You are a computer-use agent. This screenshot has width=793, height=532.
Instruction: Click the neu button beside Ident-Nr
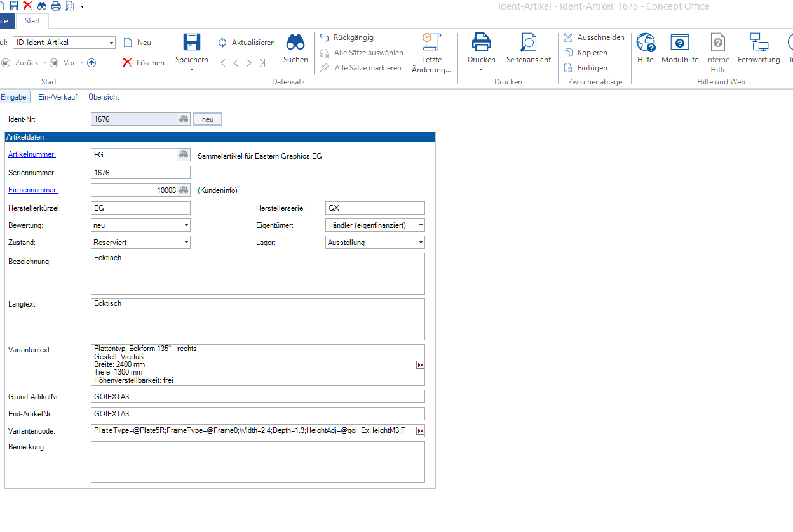[x=208, y=119]
